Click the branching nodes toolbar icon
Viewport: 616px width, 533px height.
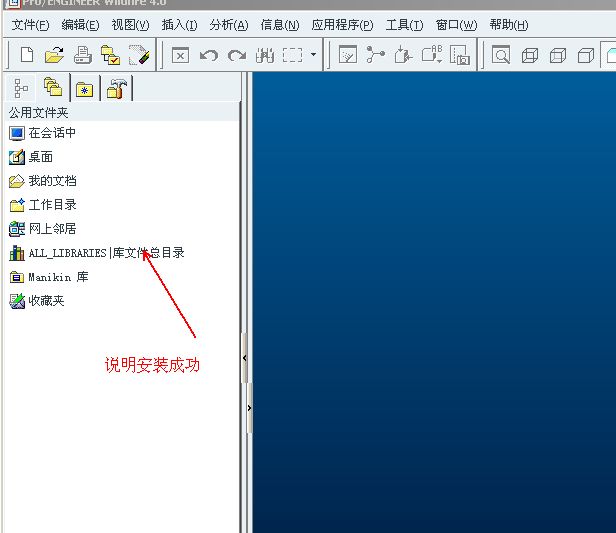click(376, 55)
